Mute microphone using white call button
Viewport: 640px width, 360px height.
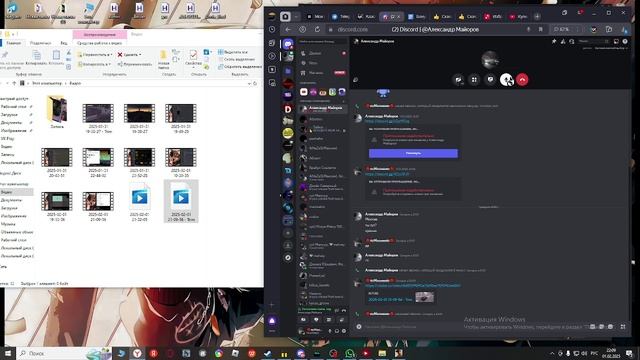(507, 80)
